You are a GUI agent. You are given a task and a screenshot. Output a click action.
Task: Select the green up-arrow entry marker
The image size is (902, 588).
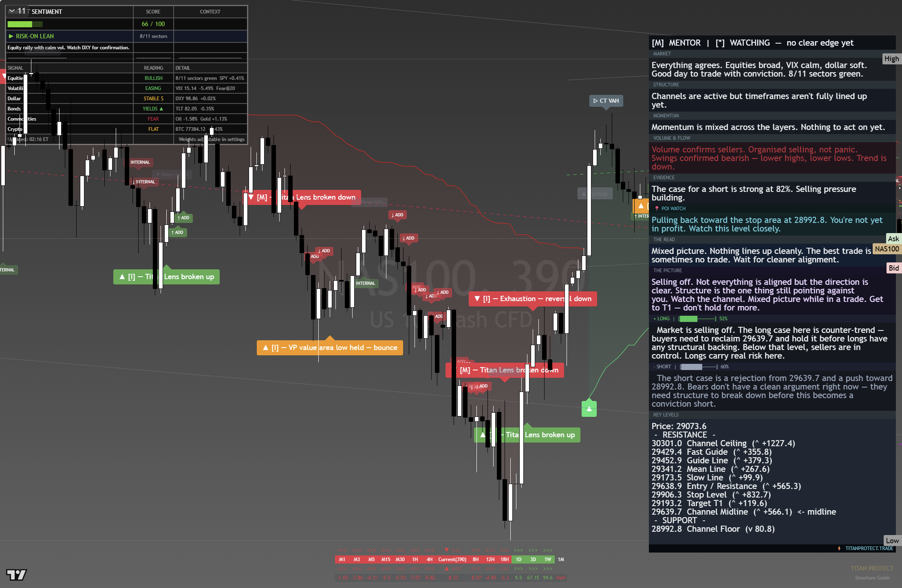[x=589, y=409]
